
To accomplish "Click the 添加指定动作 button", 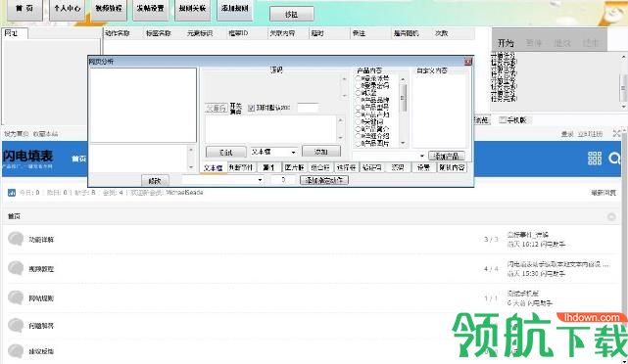I will tap(324, 180).
